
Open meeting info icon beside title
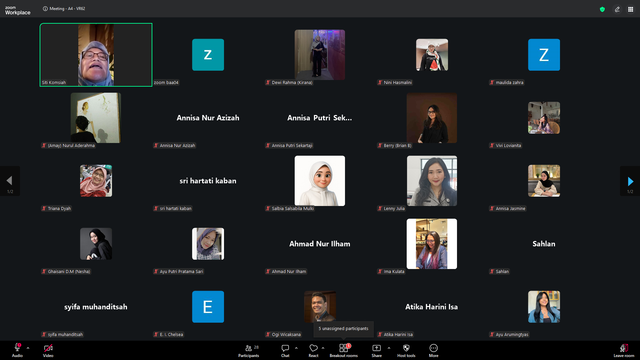tap(45, 9)
